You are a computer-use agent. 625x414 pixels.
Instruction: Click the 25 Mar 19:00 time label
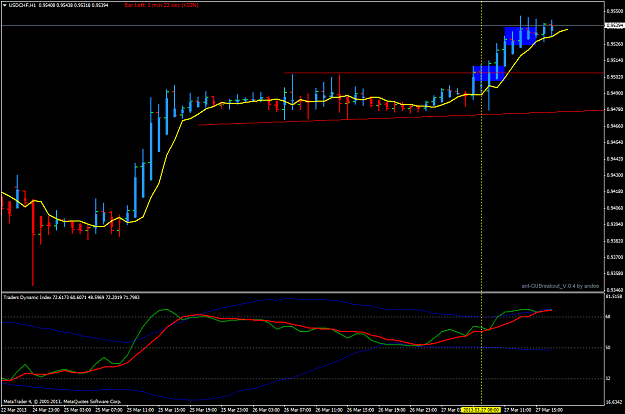pyautogui.click(x=203, y=410)
